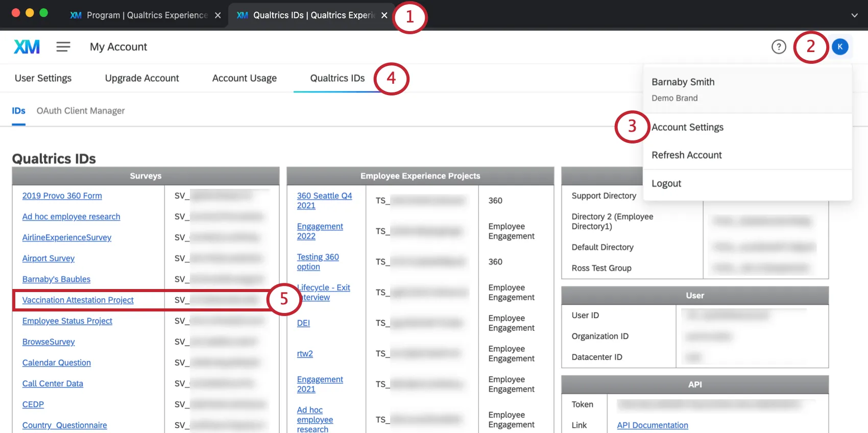868x433 pixels.
Task: Click the XM logo icon
Action: tap(27, 47)
